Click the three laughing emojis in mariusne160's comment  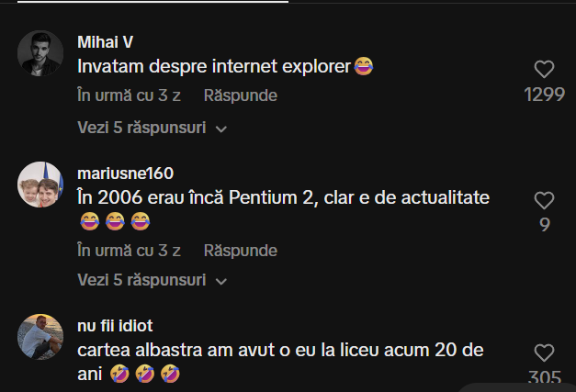point(115,221)
